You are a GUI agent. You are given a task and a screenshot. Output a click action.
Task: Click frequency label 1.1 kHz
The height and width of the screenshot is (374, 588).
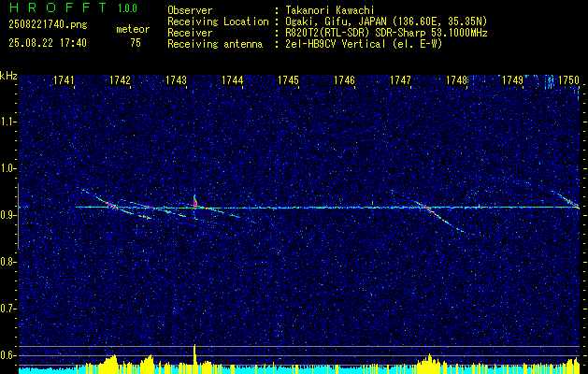point(8,122)
